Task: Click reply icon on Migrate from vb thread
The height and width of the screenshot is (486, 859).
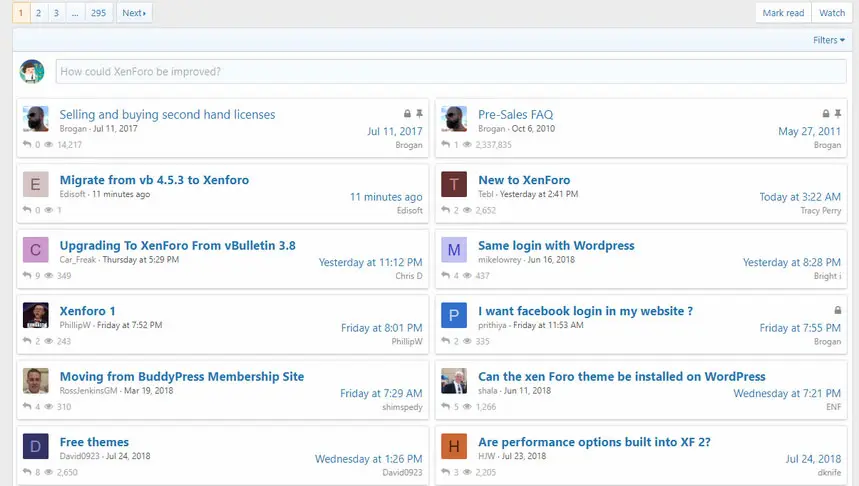Action: pyautogui.click(x=27, y=210)
